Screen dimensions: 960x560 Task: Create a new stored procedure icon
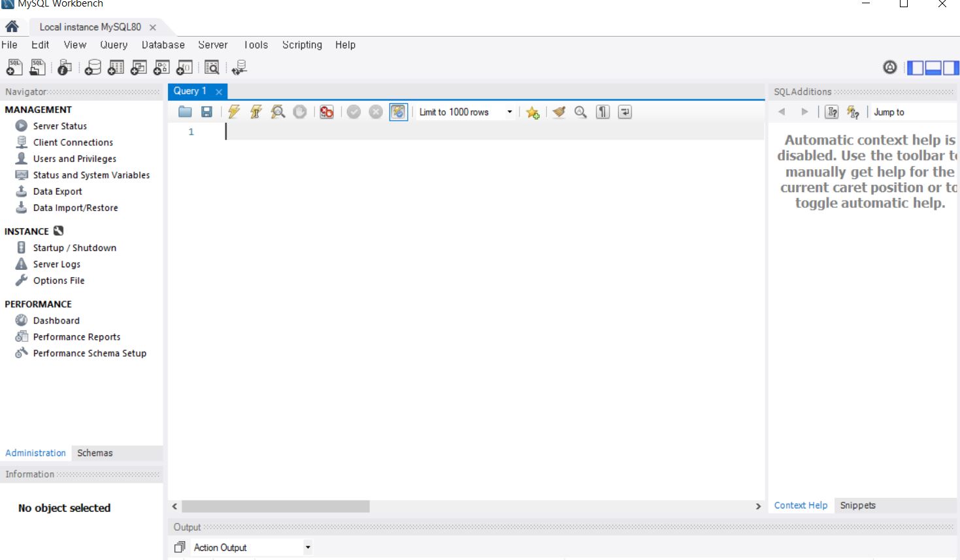[161, 67]
